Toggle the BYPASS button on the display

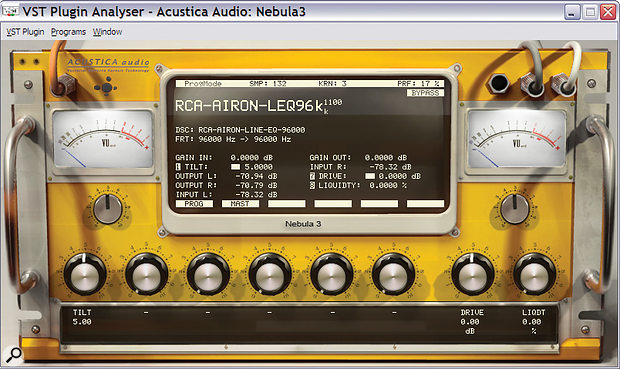pyautogui.click(x=425, y=93)
